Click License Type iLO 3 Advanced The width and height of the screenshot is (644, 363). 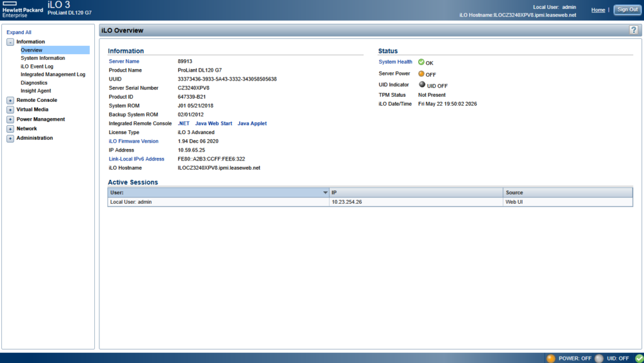(x=196, y=132)
